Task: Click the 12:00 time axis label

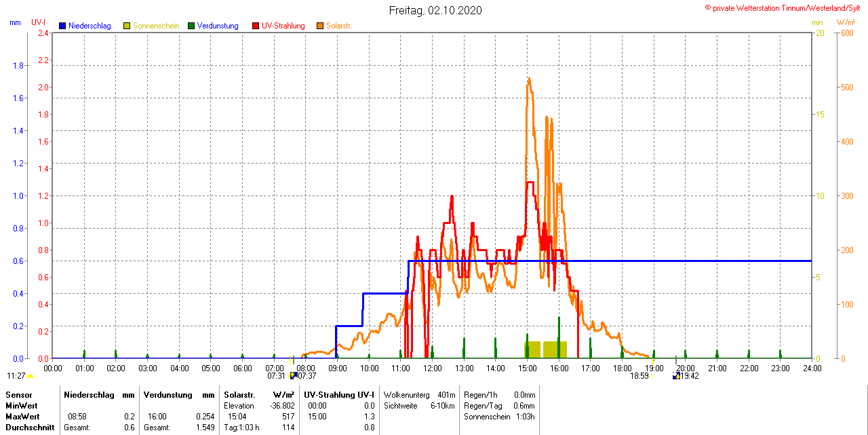Action: pos(433,368)
